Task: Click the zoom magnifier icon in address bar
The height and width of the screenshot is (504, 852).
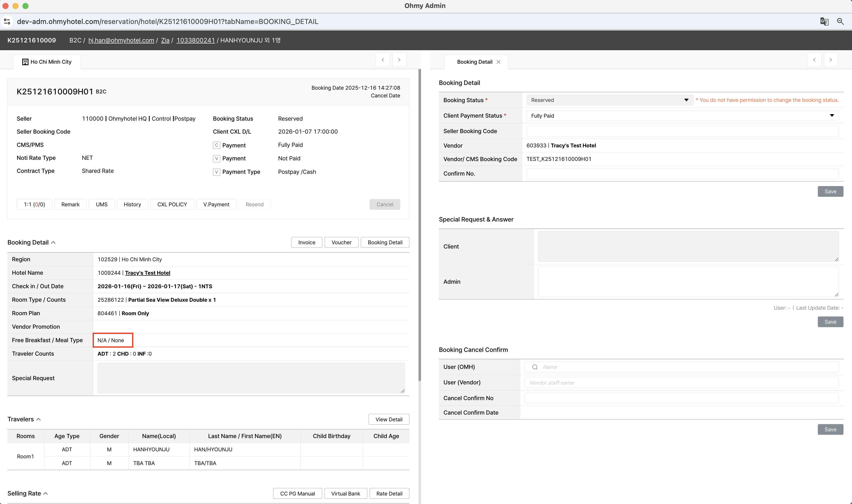Action: 840,21
